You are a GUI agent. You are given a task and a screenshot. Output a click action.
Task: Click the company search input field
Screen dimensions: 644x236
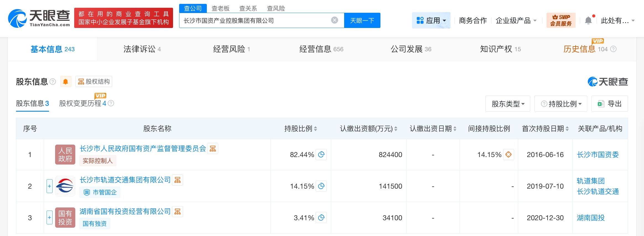[255, 20]
